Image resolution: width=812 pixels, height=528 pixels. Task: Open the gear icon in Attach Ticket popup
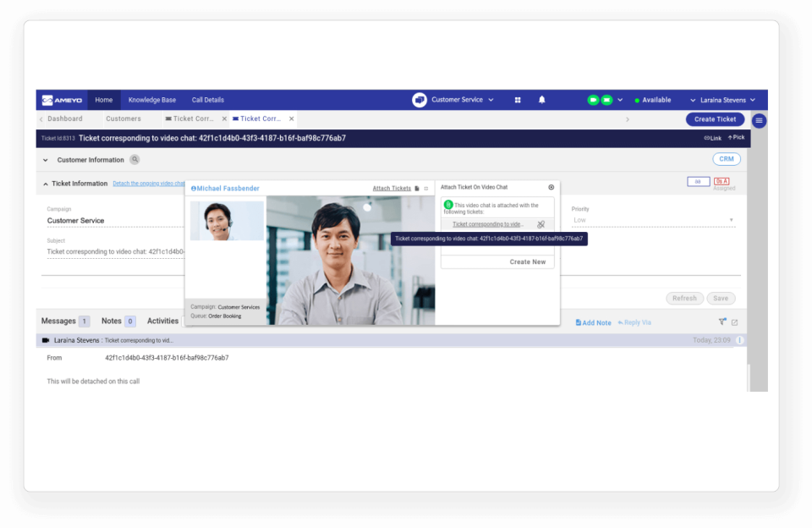551,187
